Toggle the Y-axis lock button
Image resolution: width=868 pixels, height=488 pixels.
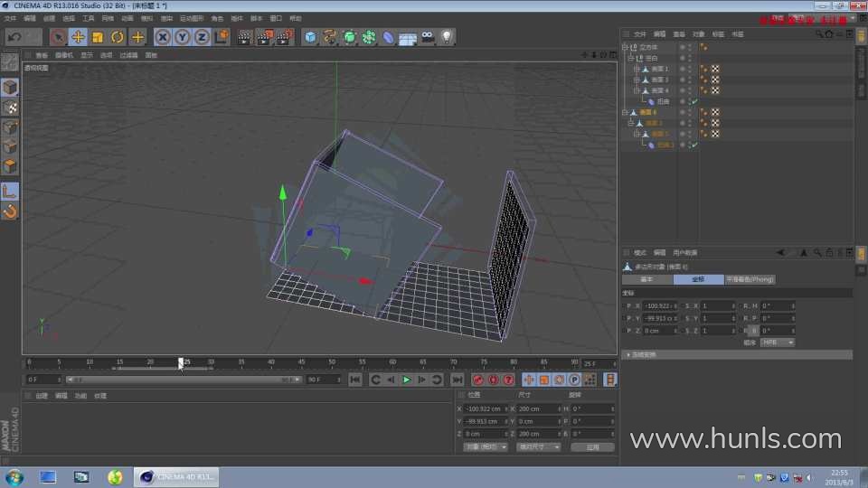coord(182,37)
